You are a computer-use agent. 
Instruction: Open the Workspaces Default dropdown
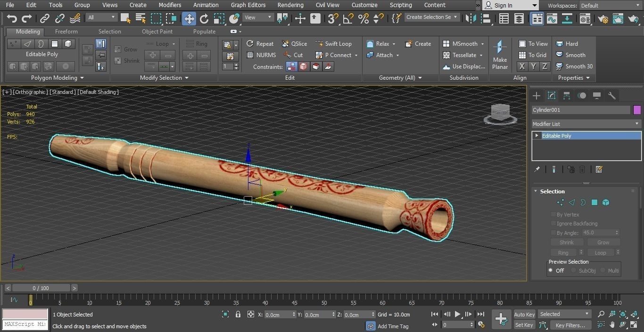611,6
